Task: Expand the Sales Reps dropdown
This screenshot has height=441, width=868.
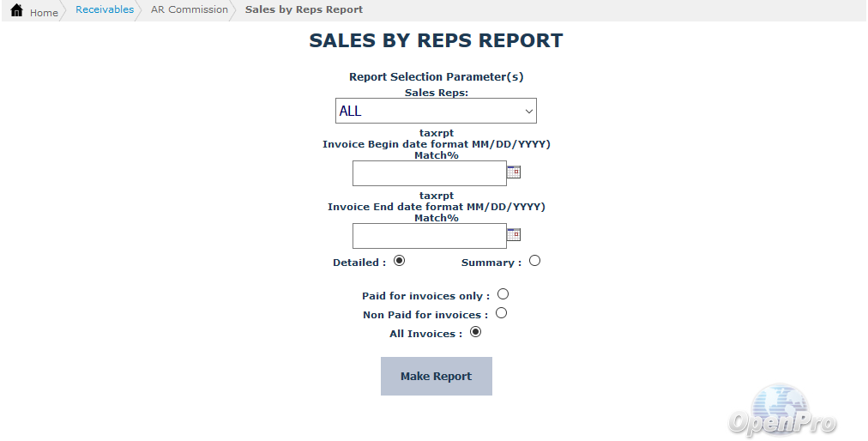Action: (436, 111)
